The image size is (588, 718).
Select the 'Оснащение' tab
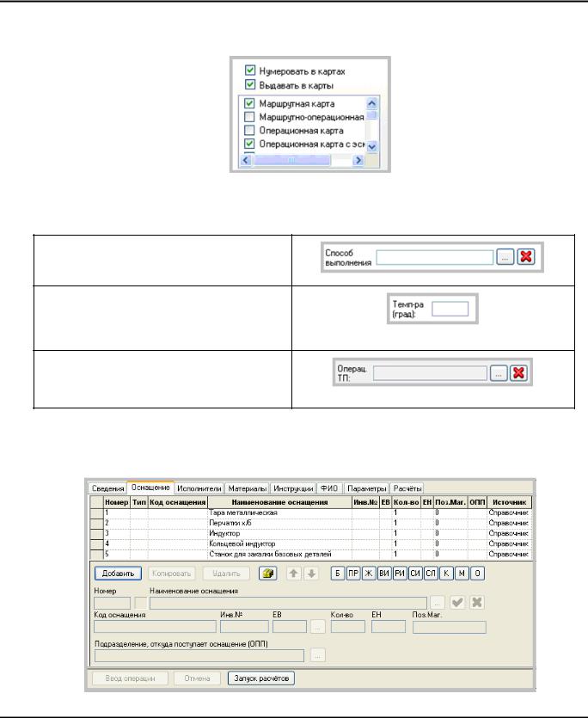(150, 488)
